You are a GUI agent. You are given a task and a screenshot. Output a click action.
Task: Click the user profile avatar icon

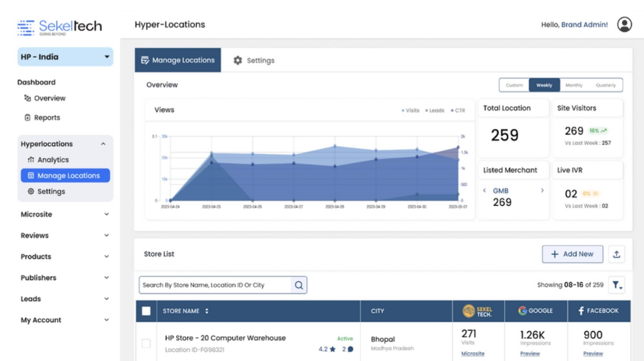pos(624,25)
